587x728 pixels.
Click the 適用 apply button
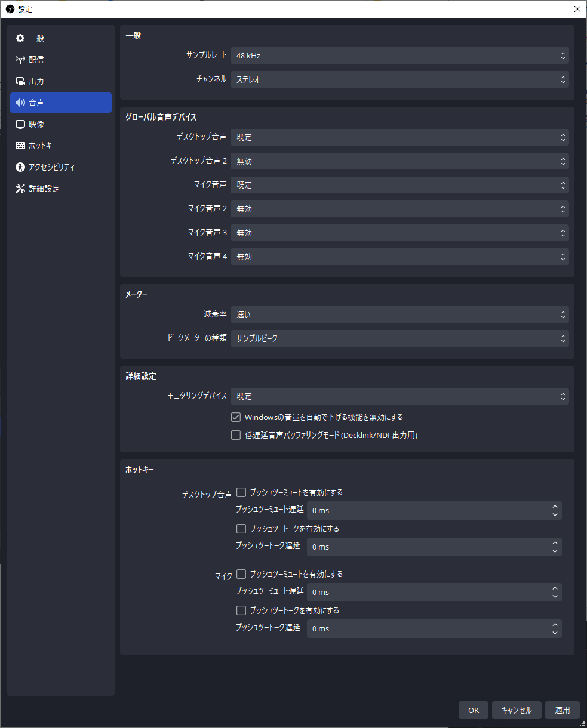click(562, 710)
